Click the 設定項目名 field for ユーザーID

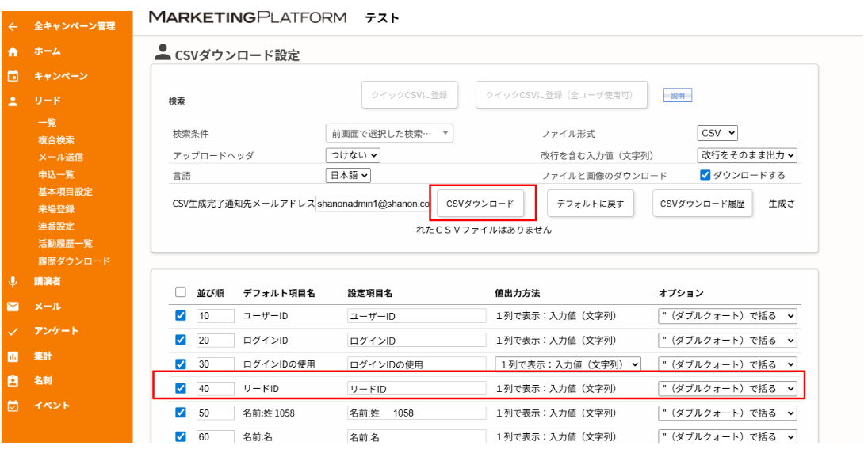[417, 316]
